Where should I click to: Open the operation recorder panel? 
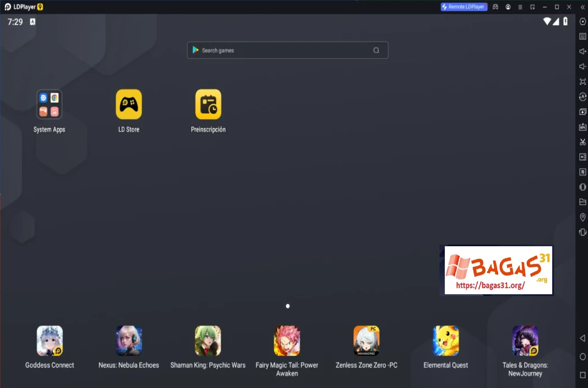[582, 172]
